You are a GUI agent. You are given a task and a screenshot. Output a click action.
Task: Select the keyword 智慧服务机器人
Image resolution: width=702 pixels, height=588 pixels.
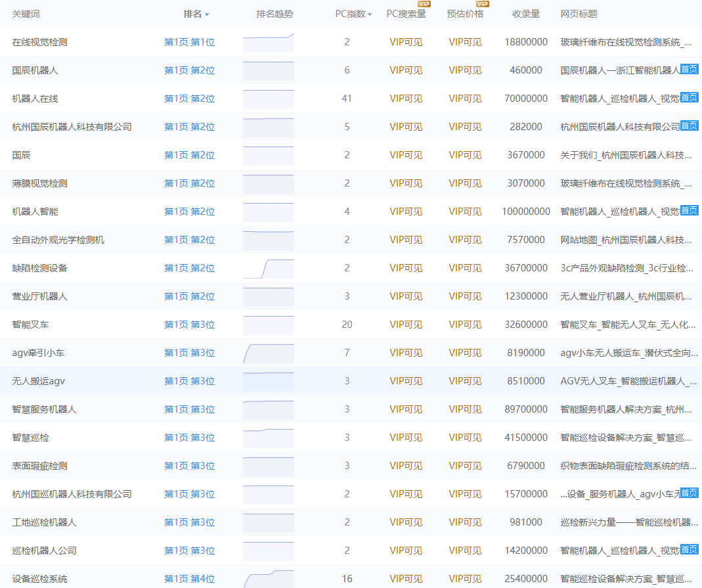click(x=44, y=409)
